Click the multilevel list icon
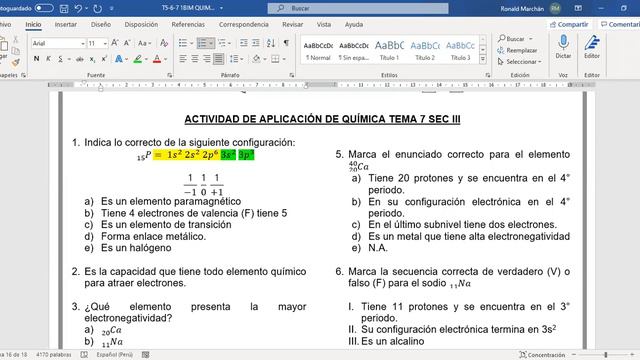 tap(222, 43)
